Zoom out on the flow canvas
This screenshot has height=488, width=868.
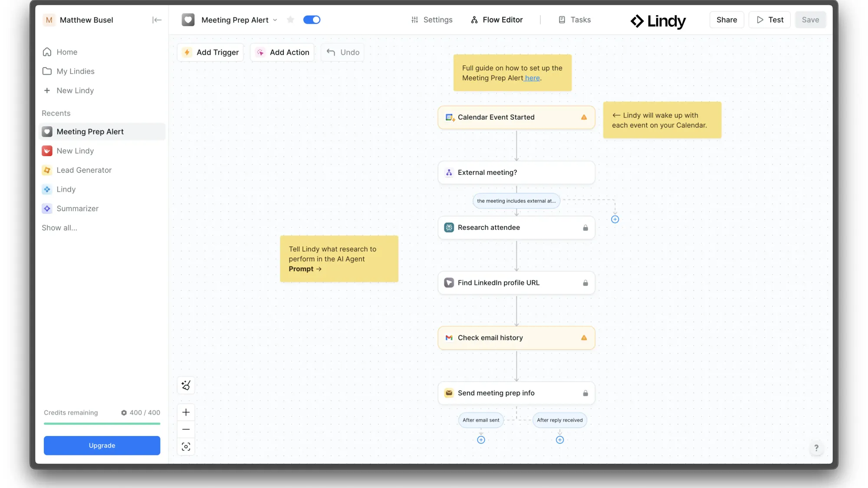pos(186,429)
